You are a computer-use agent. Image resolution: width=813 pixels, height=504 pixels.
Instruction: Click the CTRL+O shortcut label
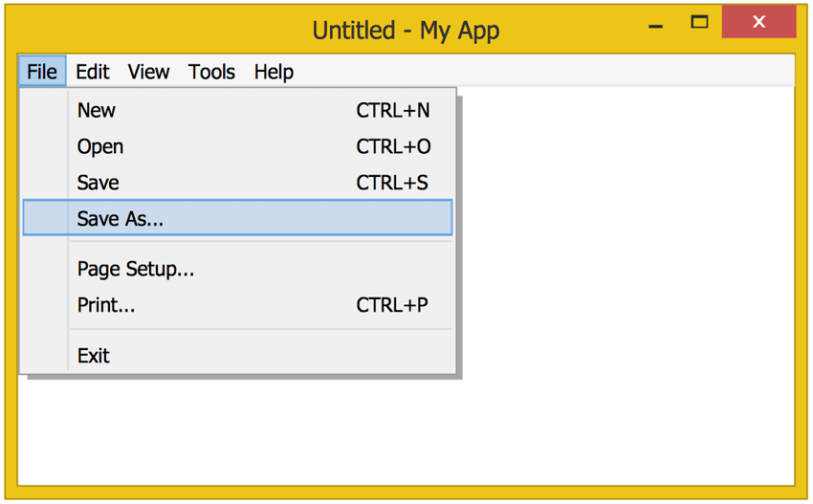[393, 146]
